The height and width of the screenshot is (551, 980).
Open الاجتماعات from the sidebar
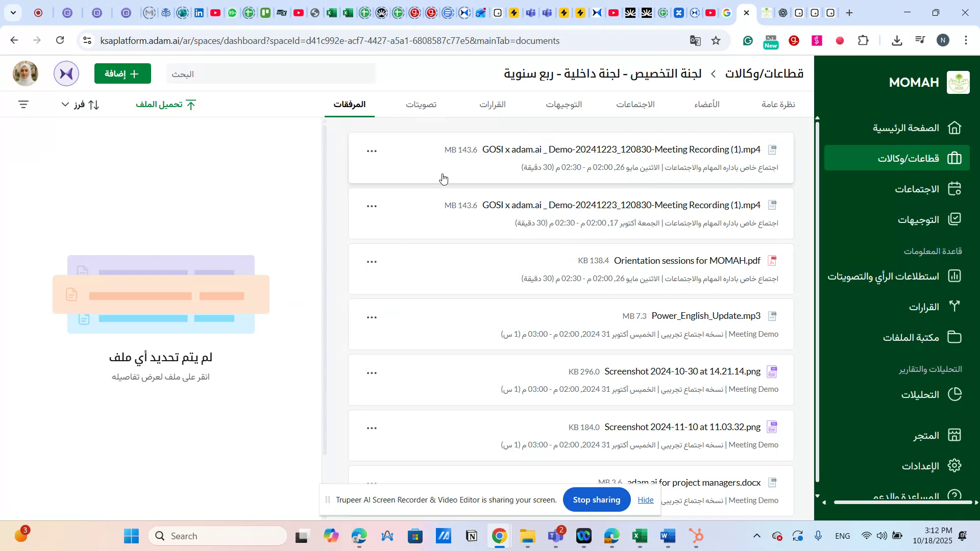click(917, 188)
